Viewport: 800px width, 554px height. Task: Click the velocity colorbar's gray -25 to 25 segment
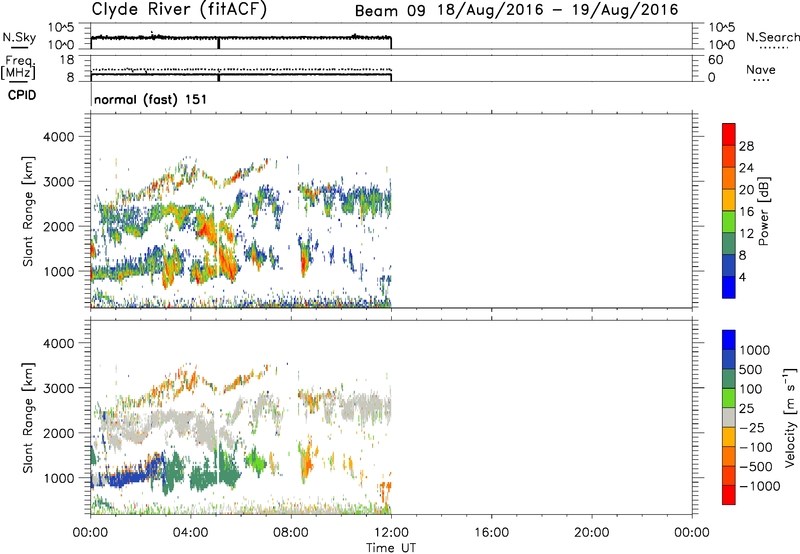coord(729,418)
